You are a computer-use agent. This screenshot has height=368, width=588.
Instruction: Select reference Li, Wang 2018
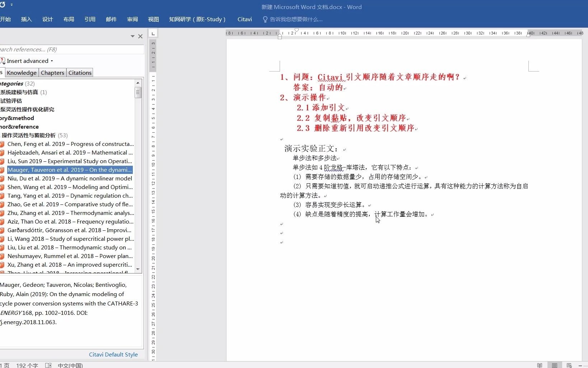click(70, 239)
